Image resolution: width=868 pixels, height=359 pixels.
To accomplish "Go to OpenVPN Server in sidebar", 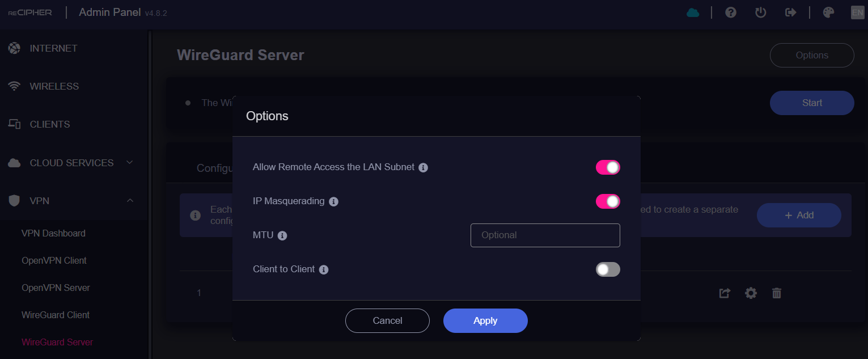I will (x=56, y=288).
